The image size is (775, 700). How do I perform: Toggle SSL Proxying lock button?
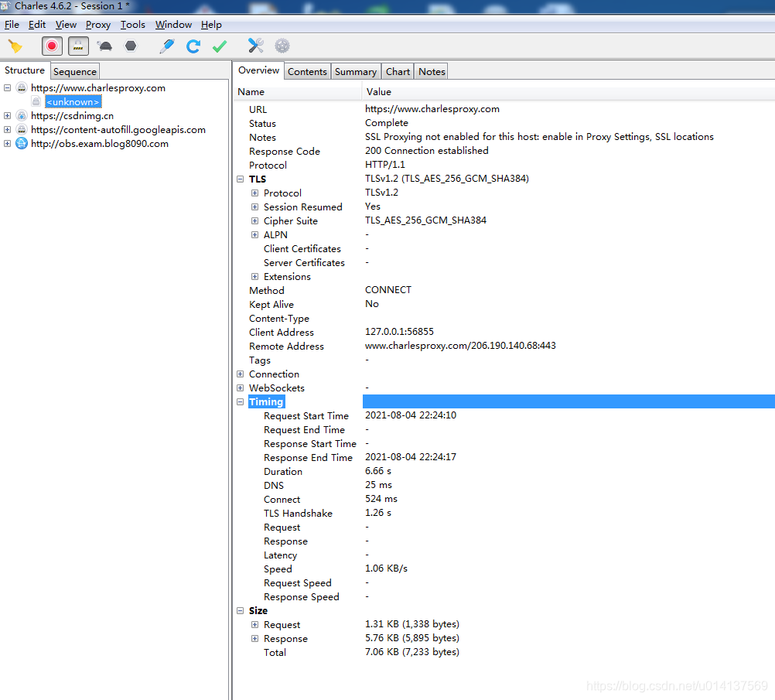78,46
